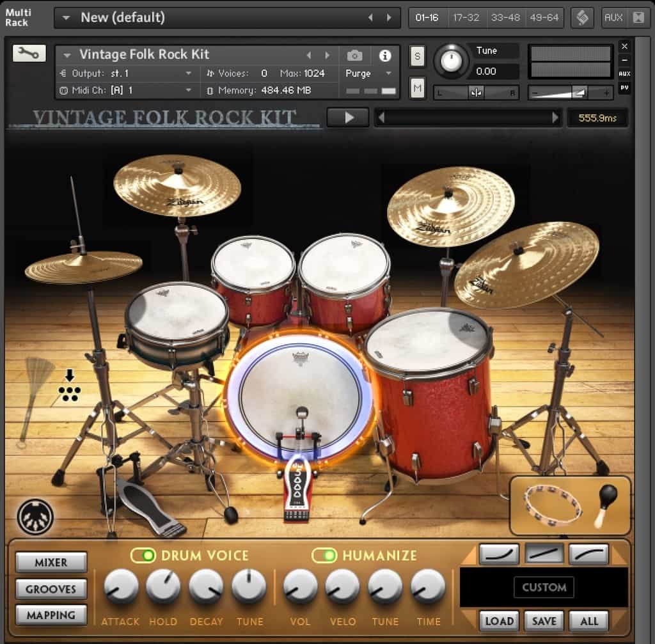Click the Kontakt logo button in header

[582, 18]
